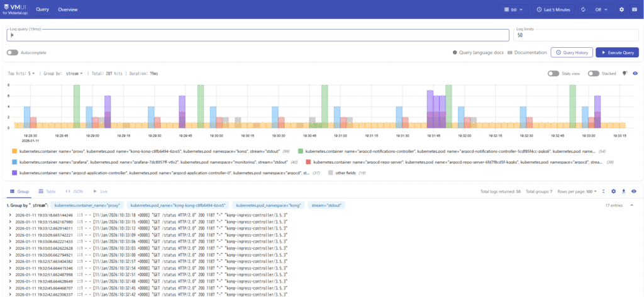Click keyboard shortcuts icon in header
Screen dimensions: 644x297
(x=635, y=9)
